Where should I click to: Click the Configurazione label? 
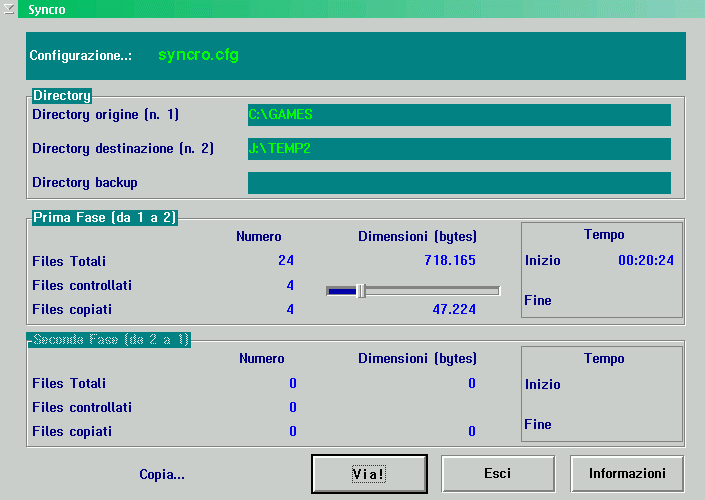tap(81, 56)
